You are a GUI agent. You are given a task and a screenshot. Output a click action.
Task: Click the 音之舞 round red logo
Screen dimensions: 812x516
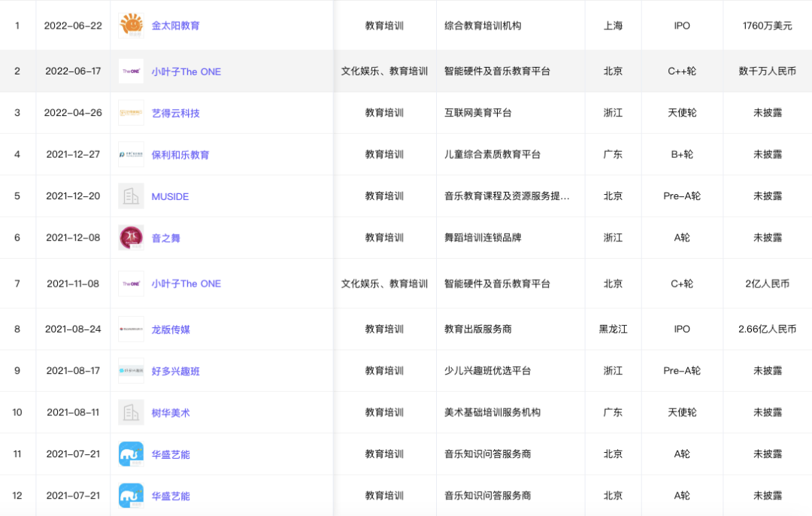(131, 238)
